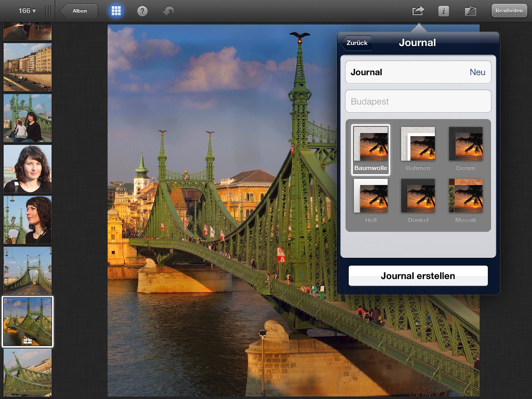532x399 pixels.
Task: Select thumbnail of woman sitting by bridge
Action: tap(28, 118)
